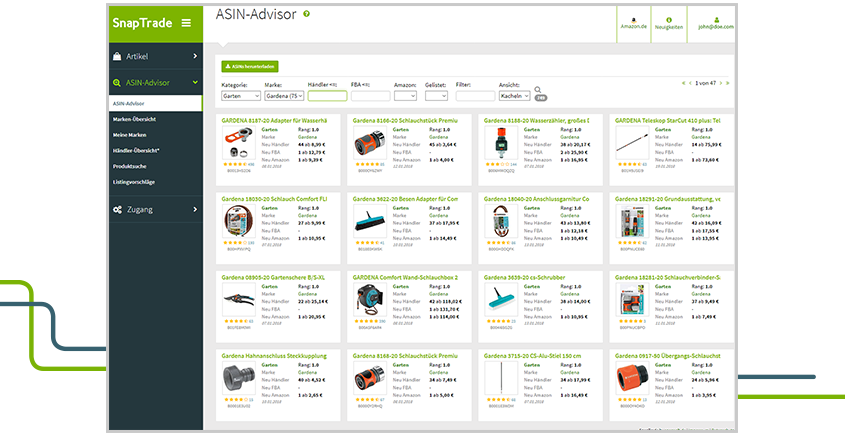Click the magnifier search icon next to Ansicht
The width and height of the screenshot is (845, 434).
(x=538, y=90)
